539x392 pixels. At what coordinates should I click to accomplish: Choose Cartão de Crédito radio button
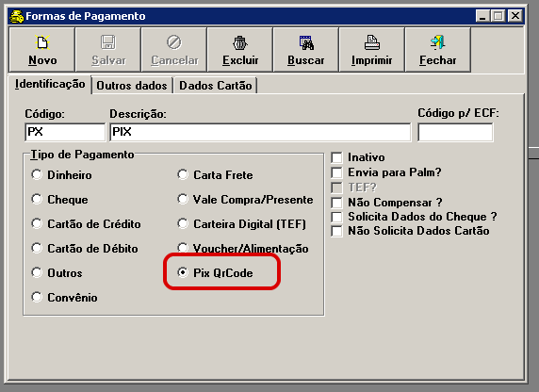[x=37, y=224]
